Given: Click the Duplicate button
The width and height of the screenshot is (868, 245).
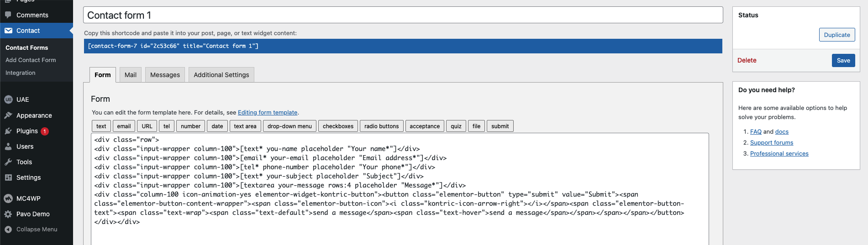Looking at the screenshot, I should tap(836, 35).
